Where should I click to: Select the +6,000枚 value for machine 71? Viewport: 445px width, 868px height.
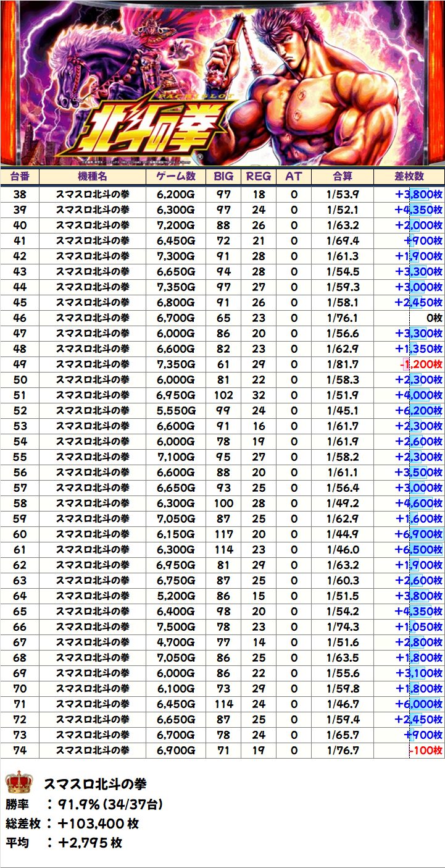pos(419,704)
